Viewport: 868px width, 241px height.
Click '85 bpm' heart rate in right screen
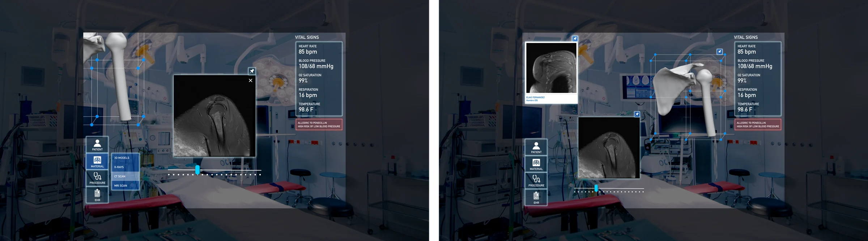pos(747,52)
